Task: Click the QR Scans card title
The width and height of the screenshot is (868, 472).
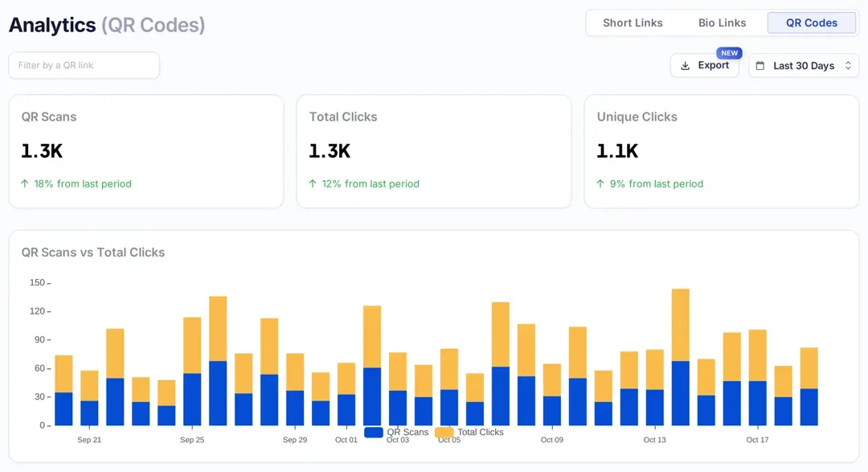Action: coord(49,117)
